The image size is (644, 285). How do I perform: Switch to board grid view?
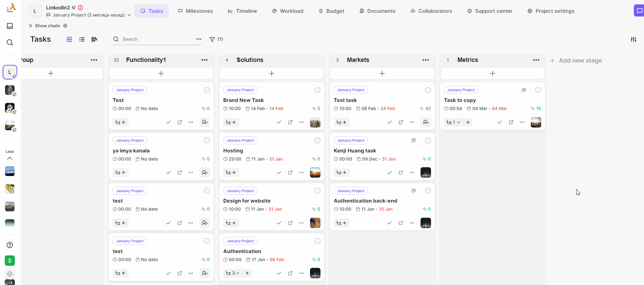coord(69,39)
